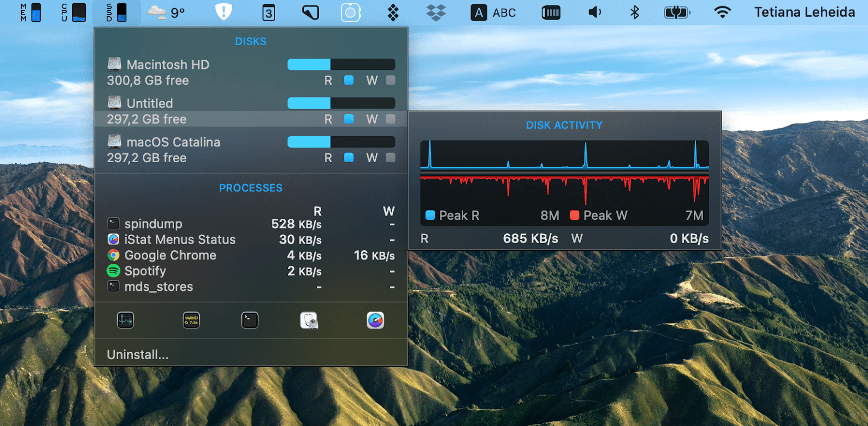
Task: Click the diamond-dots icon left of Dropbox
Action: (393, 12)
